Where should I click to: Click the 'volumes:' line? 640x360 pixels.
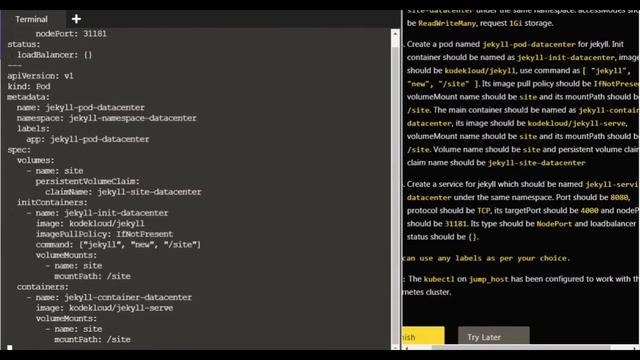coord(36,160)
